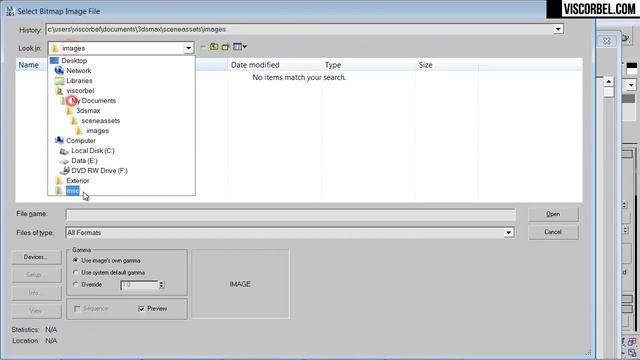The height and width of the screenshot is (360, 640).
Task: Click the Exterior folder icon
Action: pos(60,180)
